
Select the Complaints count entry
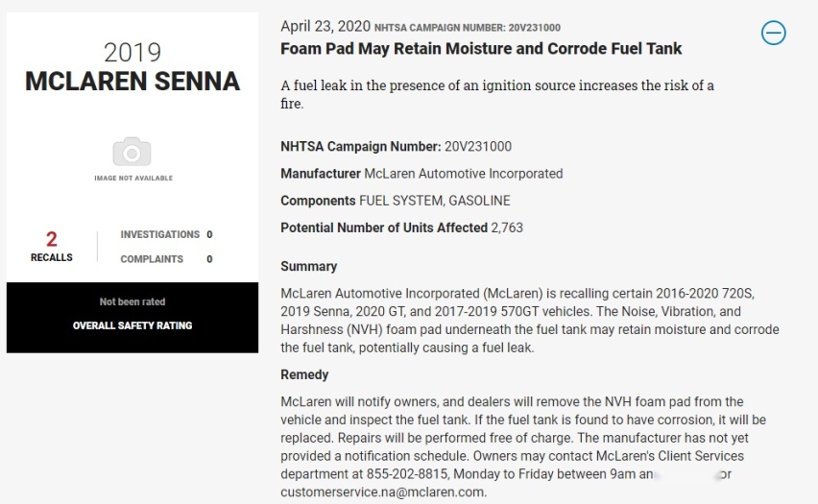click(166, 259)
